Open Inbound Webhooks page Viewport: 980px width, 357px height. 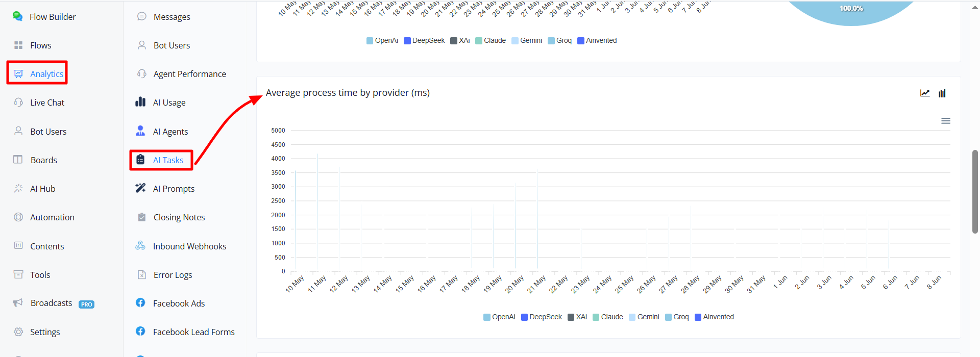tap(181, 246)
